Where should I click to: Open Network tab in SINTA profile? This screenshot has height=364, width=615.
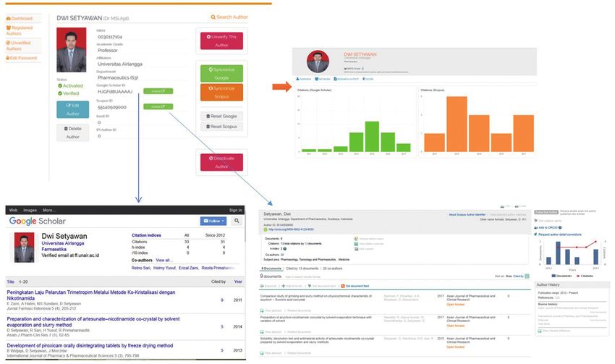coord(323,79)
